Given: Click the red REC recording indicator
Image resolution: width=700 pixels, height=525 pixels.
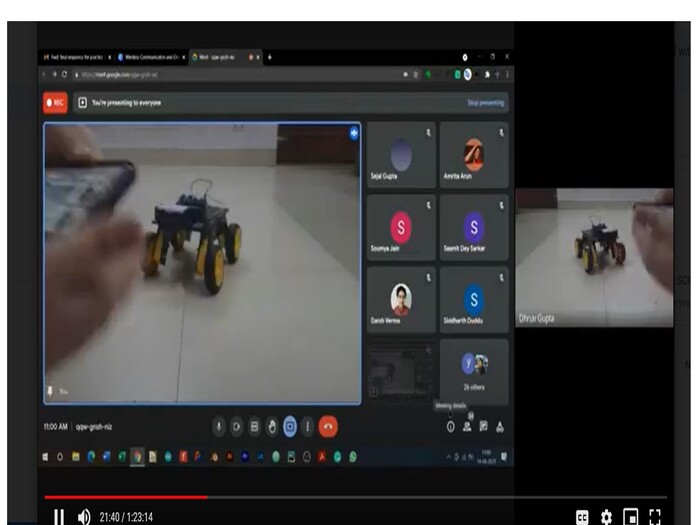Looking at the screenshot, I should tap(55, 103).
